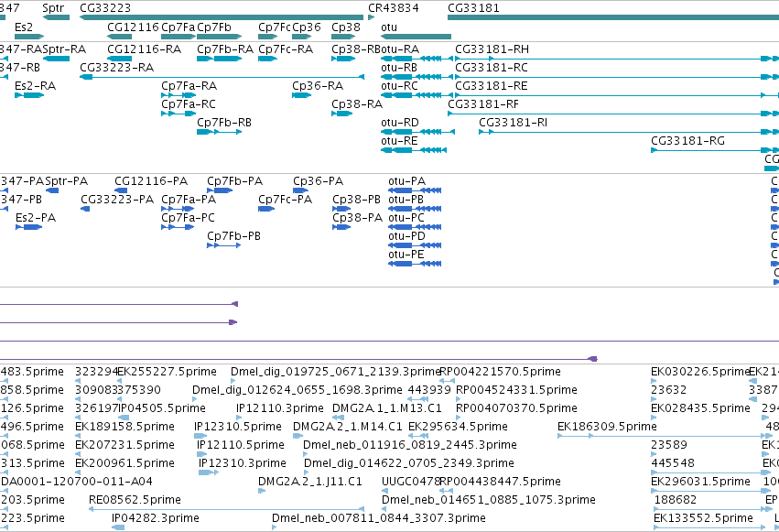
Task: Select protein label Cp36-PA
Action: [x=318, y=181]
